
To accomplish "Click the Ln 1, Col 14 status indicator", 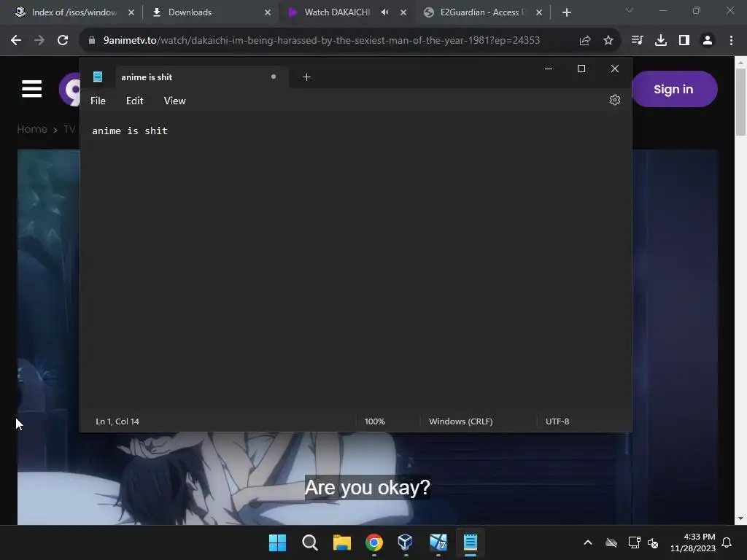I will pyautogui.click(x=117, y=421).
